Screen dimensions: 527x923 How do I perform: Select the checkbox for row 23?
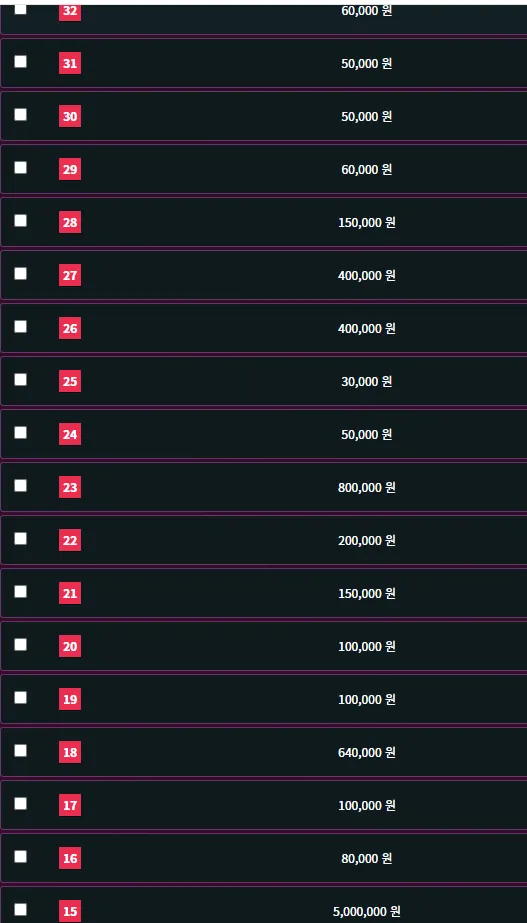(21, 485)
